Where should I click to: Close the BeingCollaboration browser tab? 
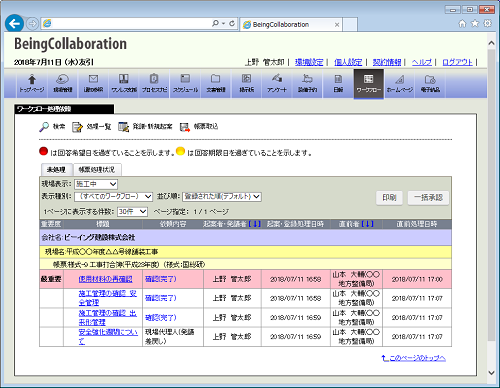coord(337,25)
